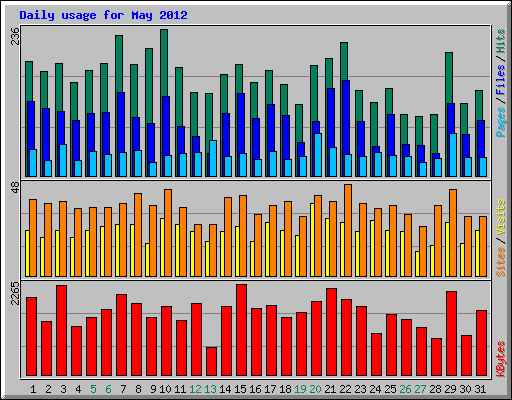Click the red KBytes bar for day 15
Screen dimensions: 512x400
(242, 330)
